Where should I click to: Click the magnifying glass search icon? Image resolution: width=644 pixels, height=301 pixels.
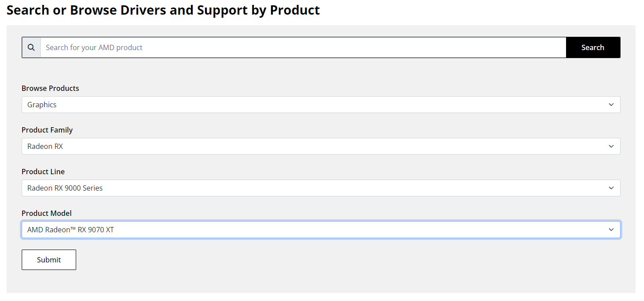31,47
